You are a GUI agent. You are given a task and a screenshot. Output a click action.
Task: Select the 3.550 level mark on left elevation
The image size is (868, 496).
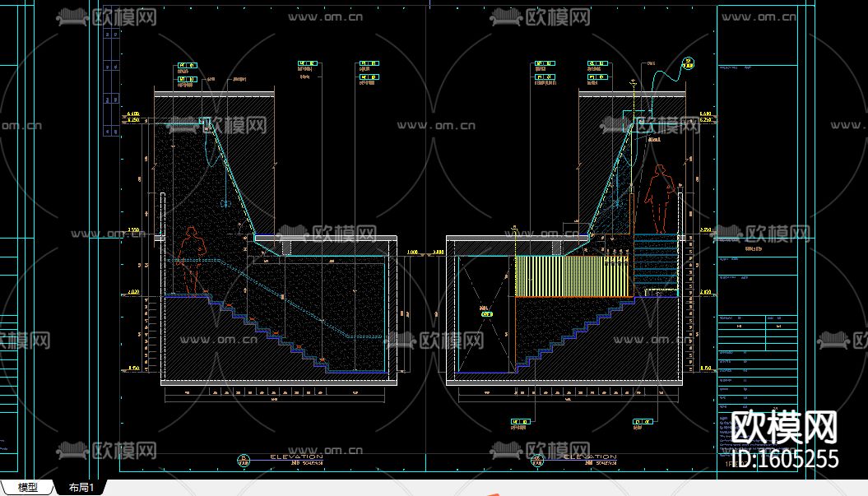click(133, 229)
